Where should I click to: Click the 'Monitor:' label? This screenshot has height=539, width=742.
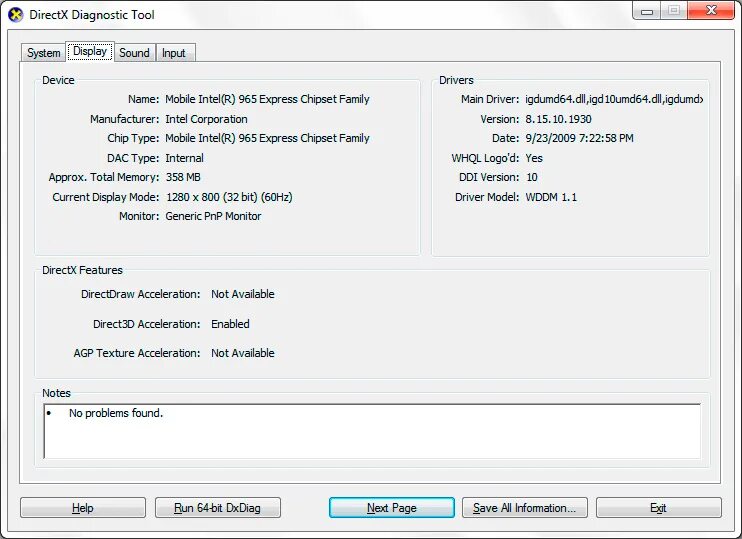click(139, 216)
